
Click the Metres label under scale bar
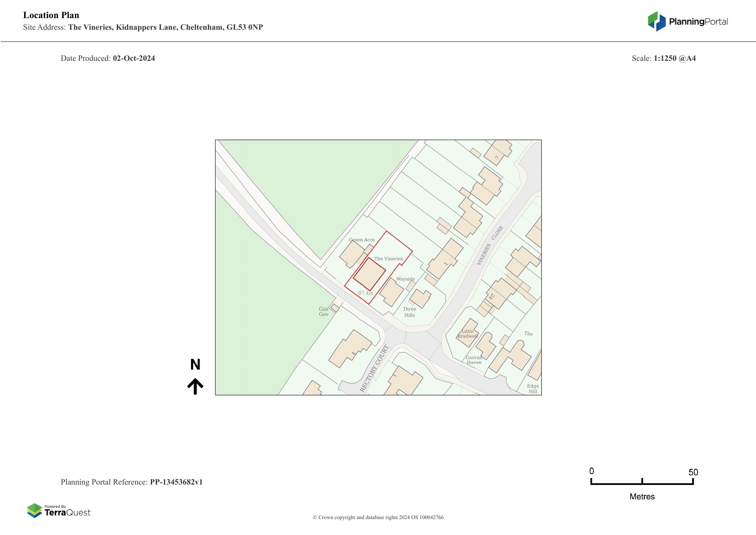coord(642,497)
